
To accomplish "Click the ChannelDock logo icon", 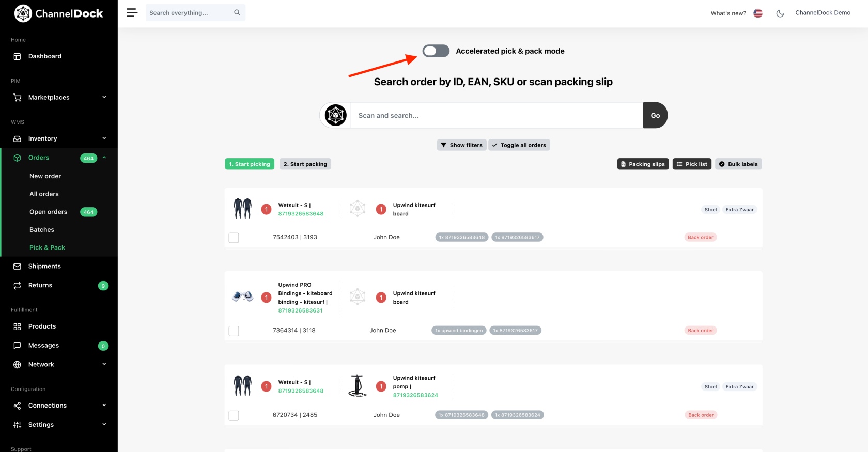I will pyautogui.click(x=23, y=13).
